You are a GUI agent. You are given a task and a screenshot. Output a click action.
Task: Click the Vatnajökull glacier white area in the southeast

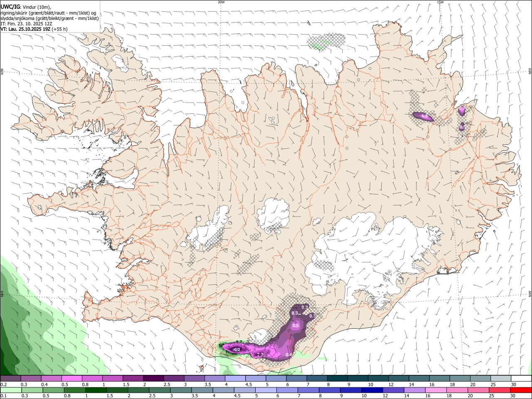[x=366, y=254]
